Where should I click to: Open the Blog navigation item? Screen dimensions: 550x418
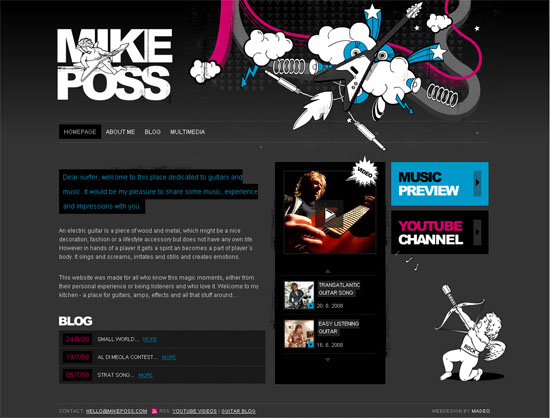pyautogui.click(x=153, y=132)
